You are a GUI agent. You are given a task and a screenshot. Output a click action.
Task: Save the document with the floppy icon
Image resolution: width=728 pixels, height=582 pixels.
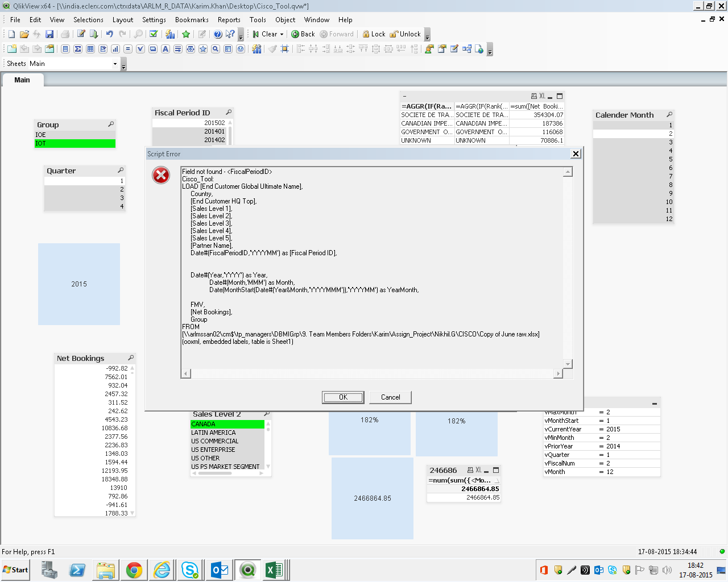click(x=49, y=34)
